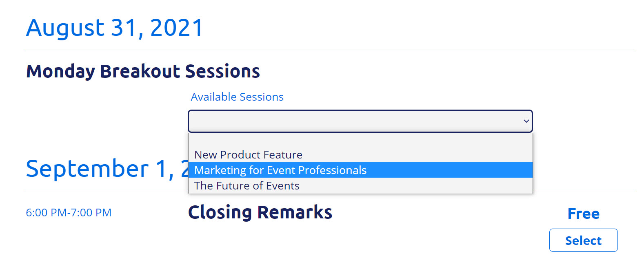644x262 pixels.
Task: Click the last option in the sessions list
Action: [x=246, y=185]
